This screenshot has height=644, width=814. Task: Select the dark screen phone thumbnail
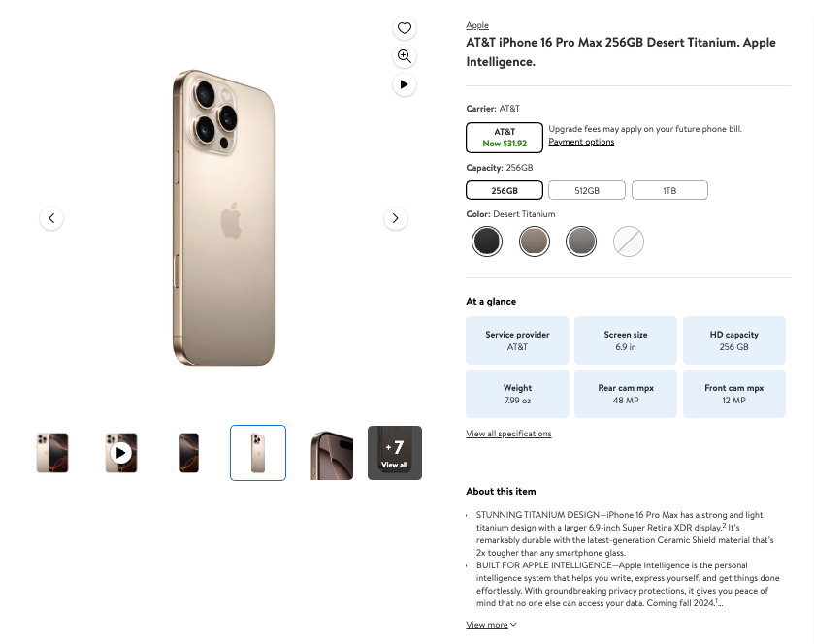tap(189, 452)
